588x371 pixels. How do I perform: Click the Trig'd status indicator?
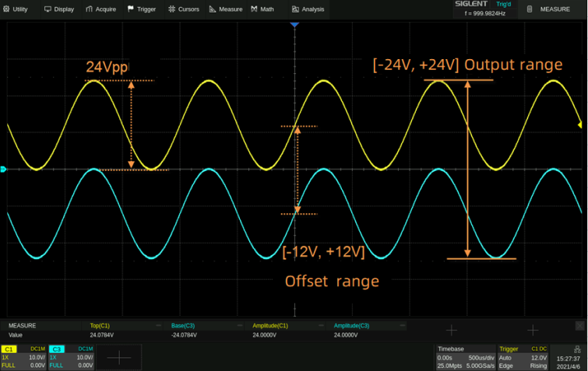click(x=504, y=4)
